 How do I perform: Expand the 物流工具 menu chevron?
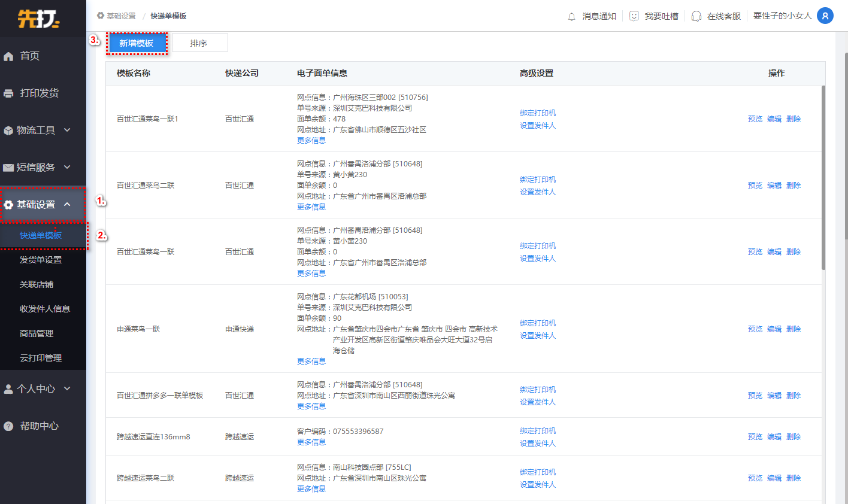pyautogui.click(x=67, y=130)
